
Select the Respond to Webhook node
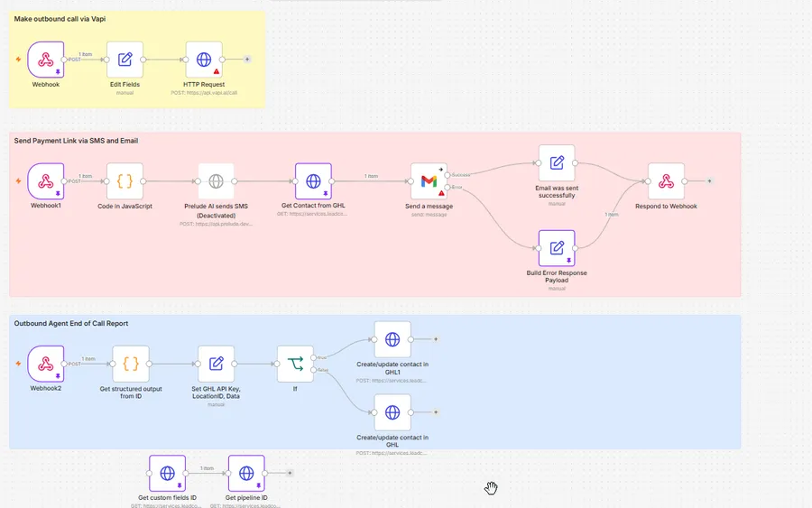tap(666, 181)
